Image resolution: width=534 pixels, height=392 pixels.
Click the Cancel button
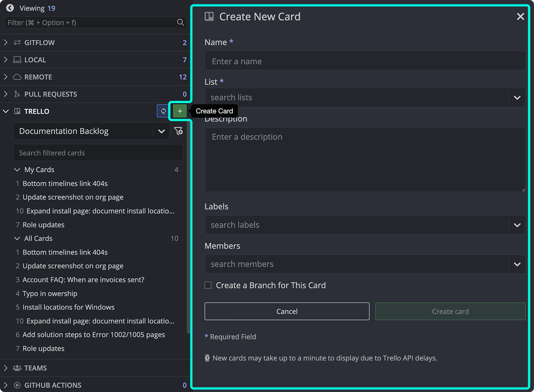(287, 311)
